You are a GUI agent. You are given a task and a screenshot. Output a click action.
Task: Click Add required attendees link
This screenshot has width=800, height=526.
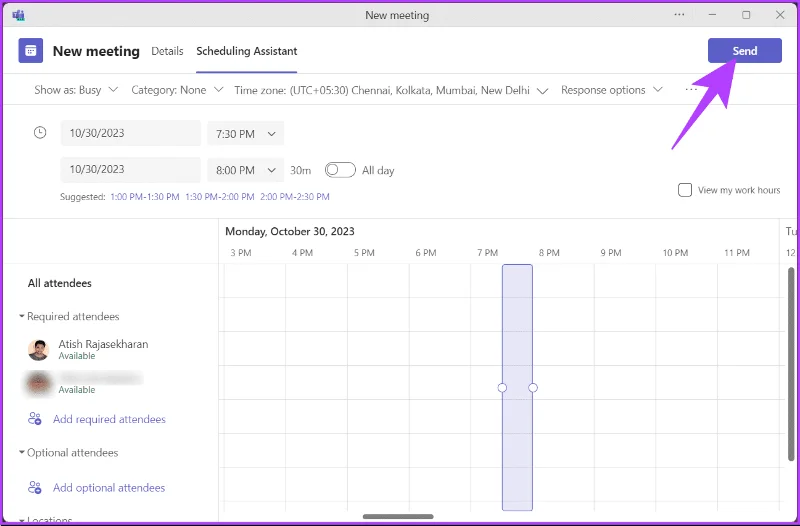(x=109, y=419)
